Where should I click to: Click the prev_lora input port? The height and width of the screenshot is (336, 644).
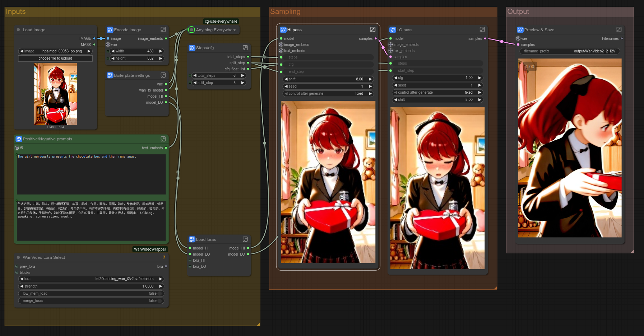tap(17, 266)
